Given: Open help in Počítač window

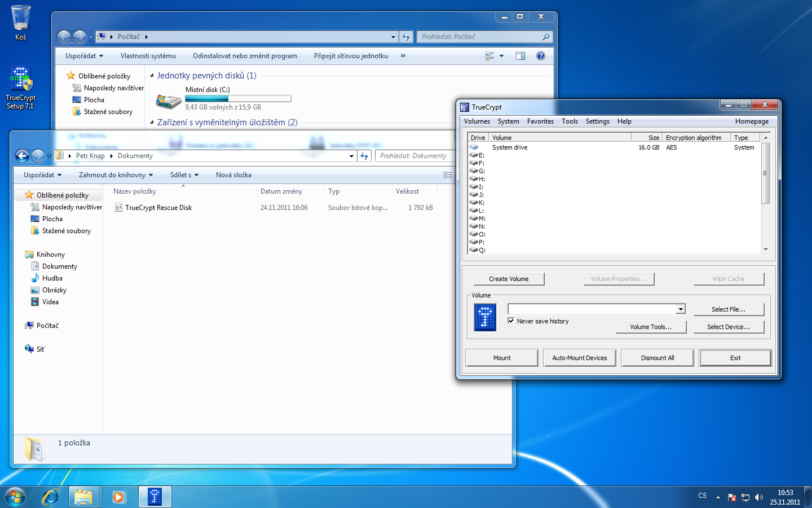Looking at the screenshot, I should click(x=541, y=56).
